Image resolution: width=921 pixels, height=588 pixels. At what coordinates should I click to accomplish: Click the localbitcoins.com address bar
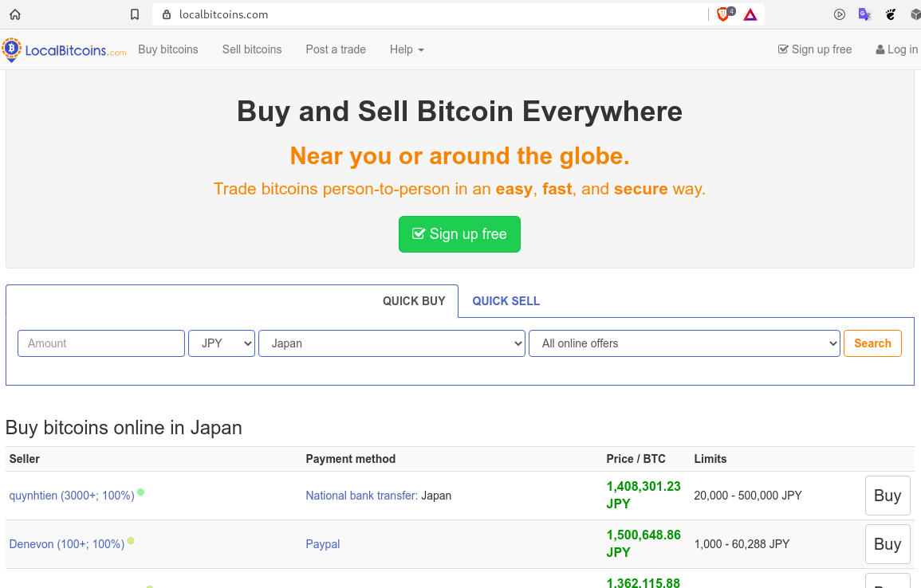429,14
